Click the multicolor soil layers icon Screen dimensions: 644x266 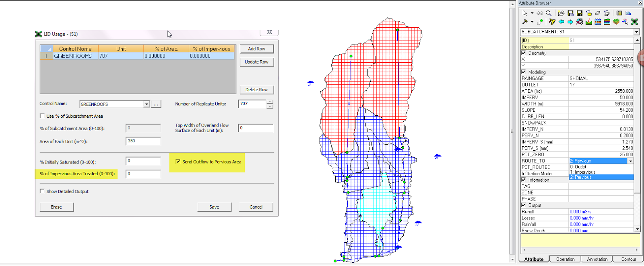607,22
